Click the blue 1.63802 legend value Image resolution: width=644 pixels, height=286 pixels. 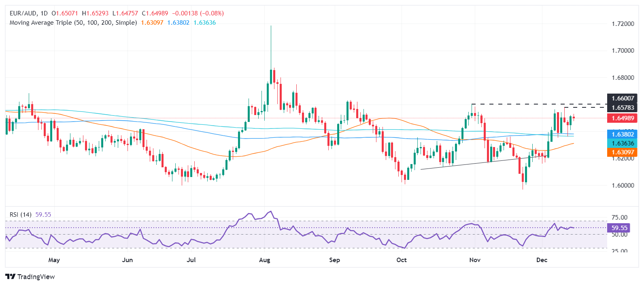click(x=178, y=23)
